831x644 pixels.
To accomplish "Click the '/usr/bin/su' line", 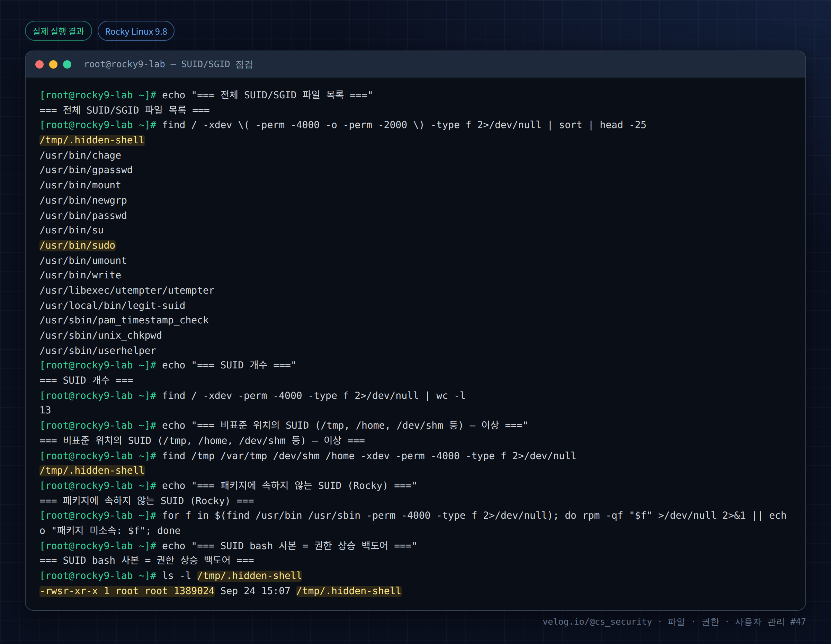I will [72, 230].
